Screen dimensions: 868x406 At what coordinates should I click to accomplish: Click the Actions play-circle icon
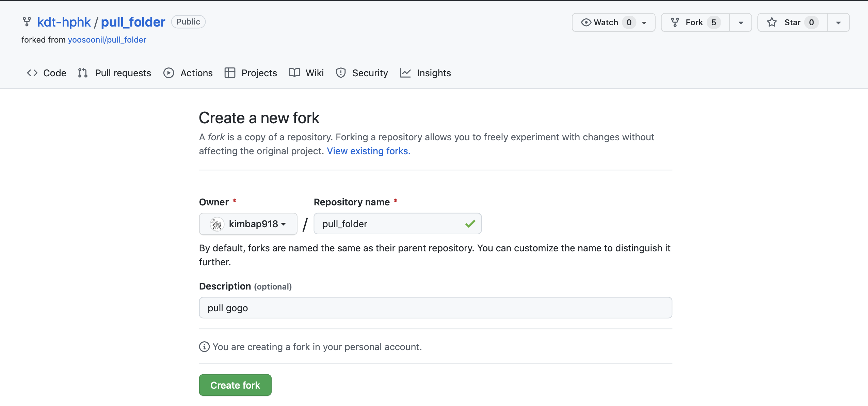tap(169, 73)
